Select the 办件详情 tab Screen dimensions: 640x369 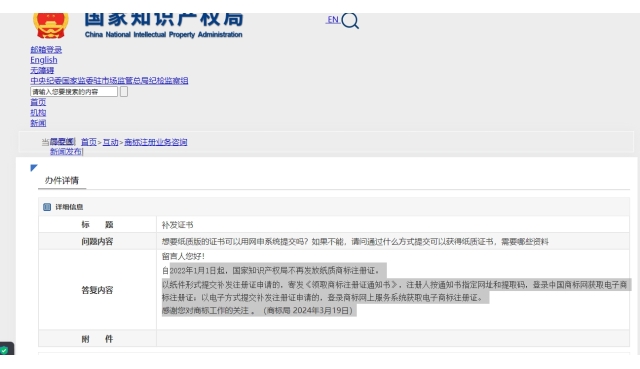click(62, 180)
